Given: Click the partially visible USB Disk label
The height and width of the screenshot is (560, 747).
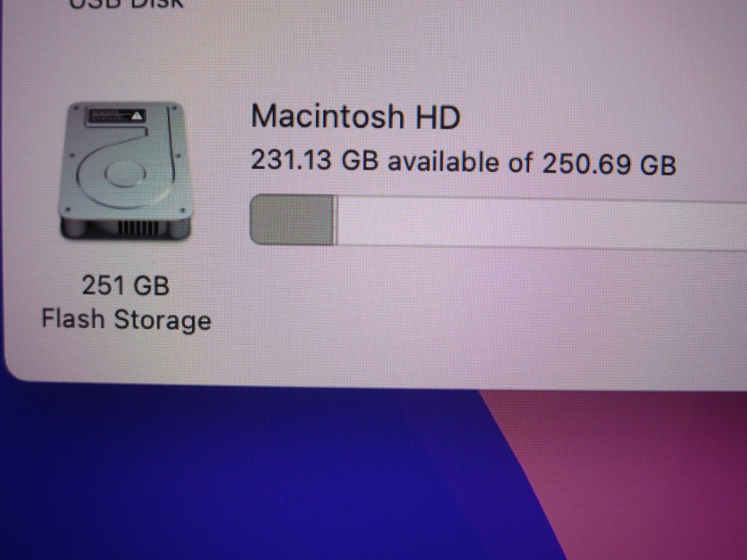Looking at the screenshot, I should pos(126,4).
